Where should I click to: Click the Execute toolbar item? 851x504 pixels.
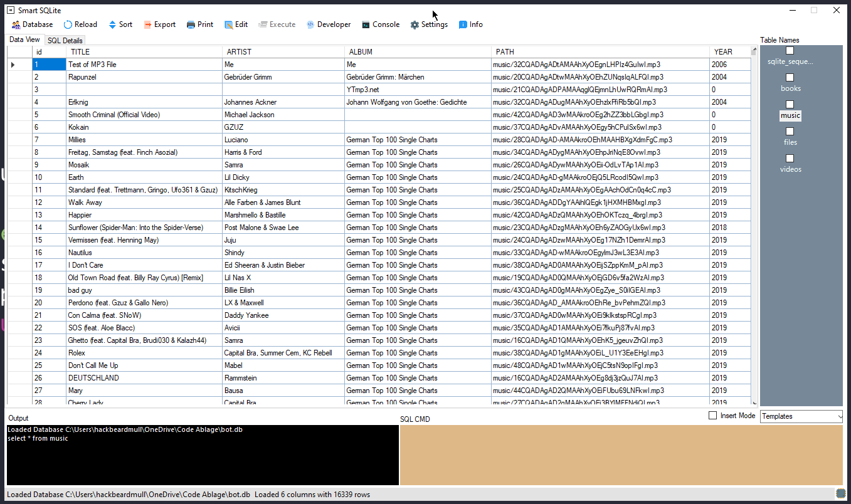tap(277, 24)
